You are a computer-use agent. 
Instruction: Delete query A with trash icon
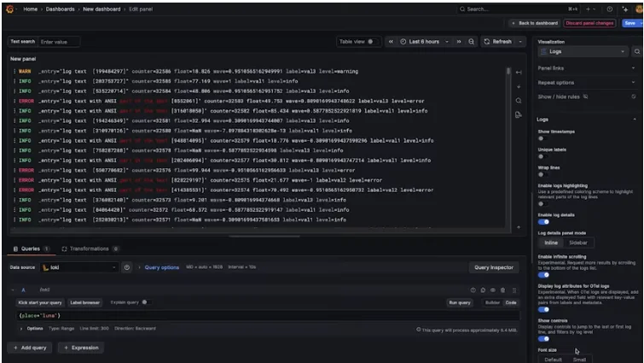(x=503, y=290)
